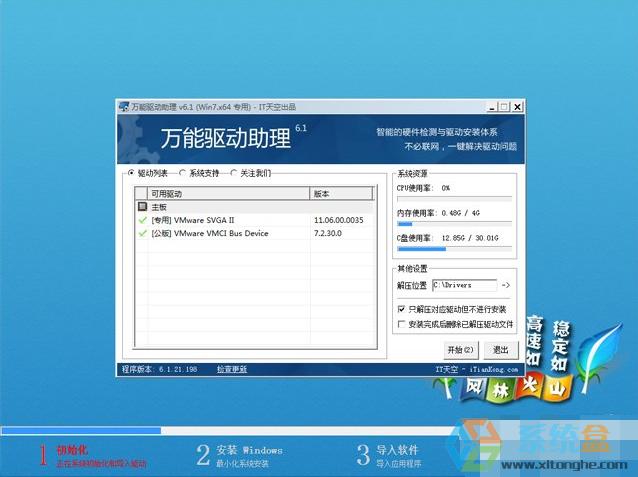638x477 pixels.
Task: Minimize the 万能驱动助理 window
Action: [x=492, y=107]
